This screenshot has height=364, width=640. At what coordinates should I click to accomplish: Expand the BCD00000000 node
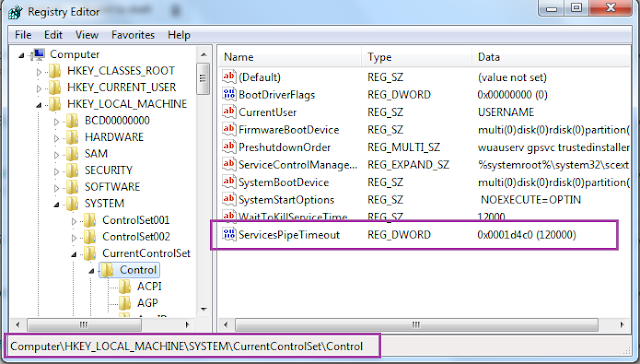(57, 122)
